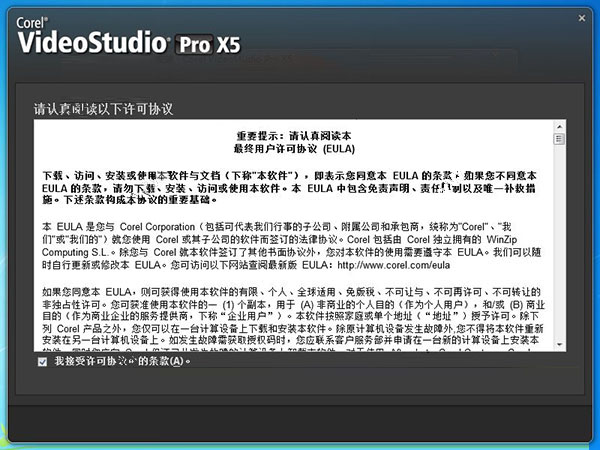Image resolution: width=600 pixels, height=450 pixels.
Task: Click the license scrollbar thumb
Action: tap(559, 139)
